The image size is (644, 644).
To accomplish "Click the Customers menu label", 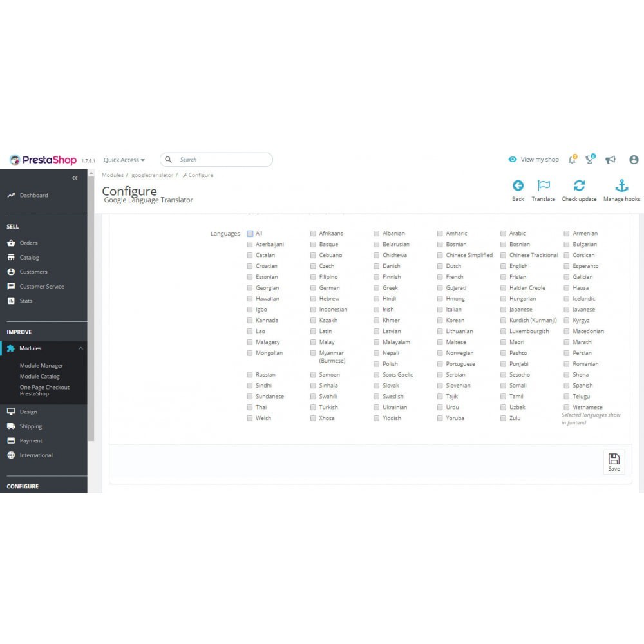I will [x=33, y=272].
